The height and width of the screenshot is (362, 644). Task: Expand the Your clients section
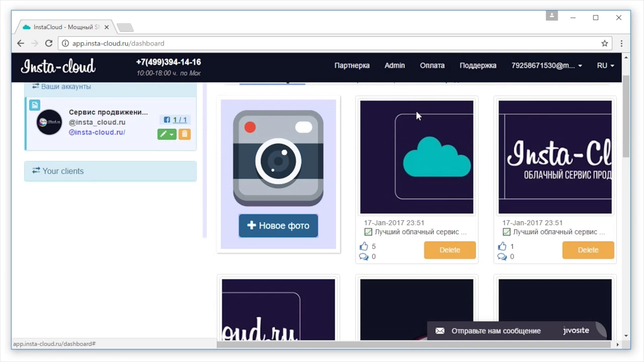[111, 171]
